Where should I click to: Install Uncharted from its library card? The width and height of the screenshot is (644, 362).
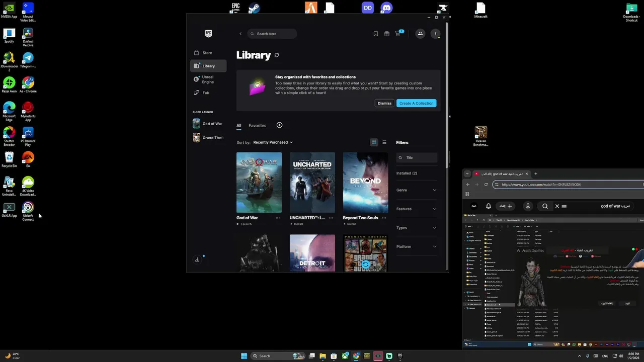click(x=296, y=224)
